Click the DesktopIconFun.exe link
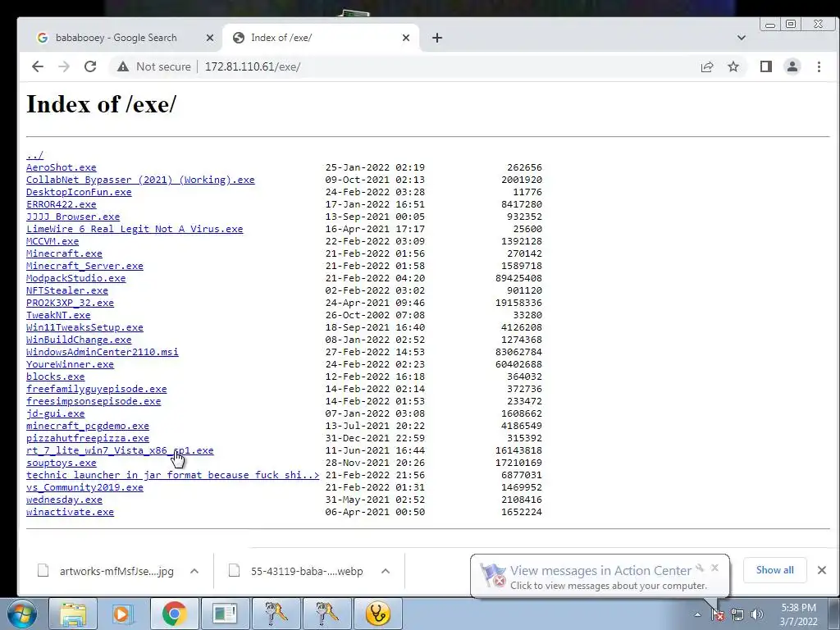 point(79,192)
